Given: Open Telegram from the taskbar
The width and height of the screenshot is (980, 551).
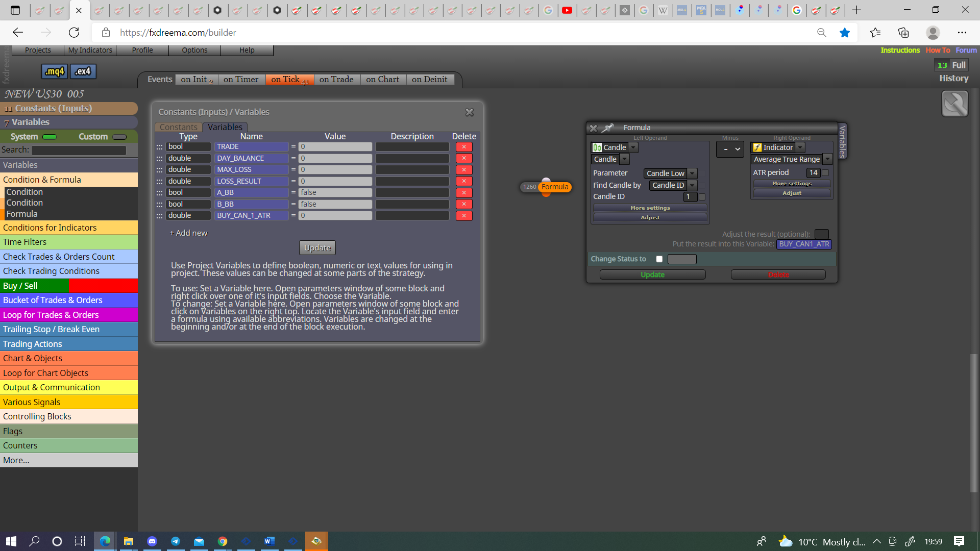Looking at the screenshot, I should 176,541.
